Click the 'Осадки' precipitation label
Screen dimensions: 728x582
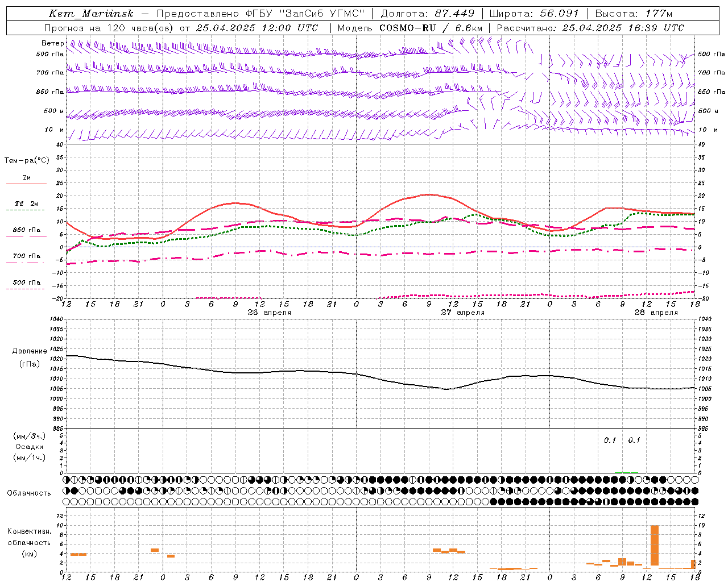29,447
